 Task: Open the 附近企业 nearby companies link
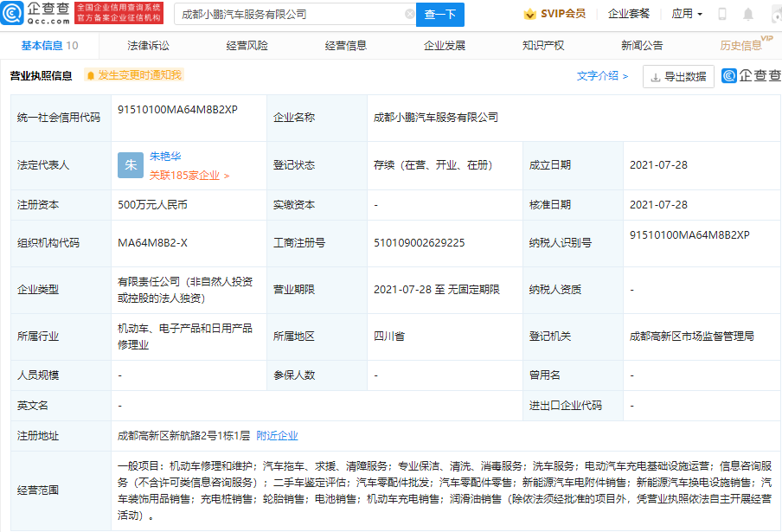pyautogui.click(x=276, y=435)
